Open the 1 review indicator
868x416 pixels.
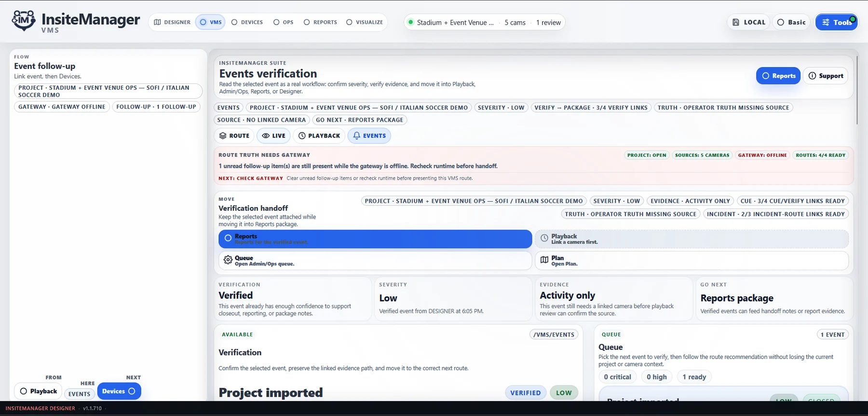(x=548, y=23)
